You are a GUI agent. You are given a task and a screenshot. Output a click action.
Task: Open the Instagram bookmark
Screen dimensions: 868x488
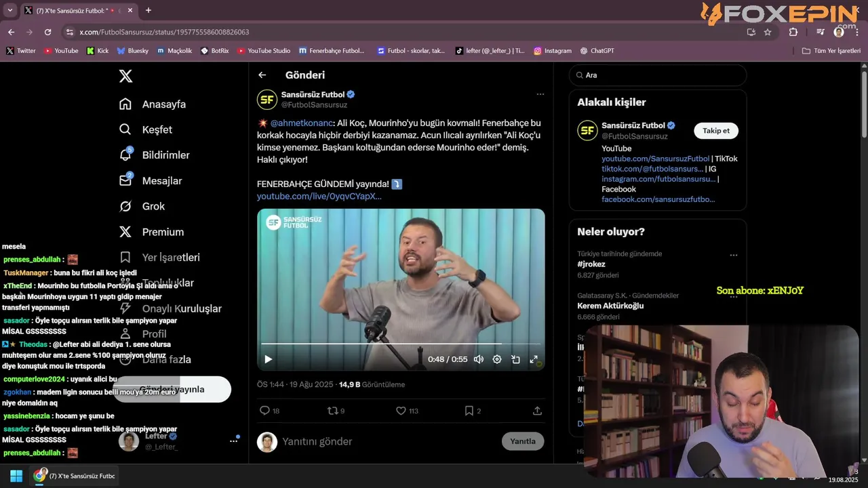tap(553, 51)
